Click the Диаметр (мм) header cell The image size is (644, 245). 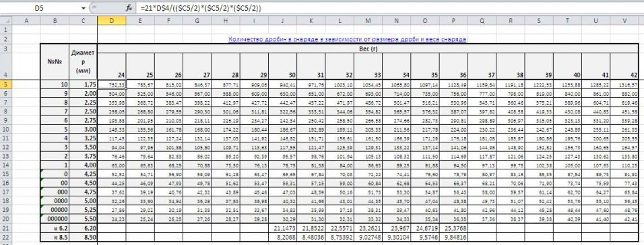(x=84, y=61)
